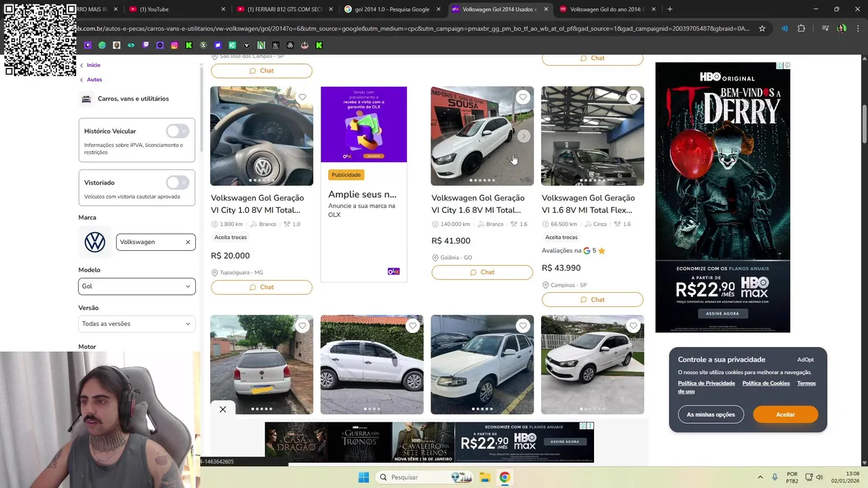This screenshot has height=488, width=868.
Task: Favorite the rear-view white Gol in bottom row
Action: click(x=302, y=325)
